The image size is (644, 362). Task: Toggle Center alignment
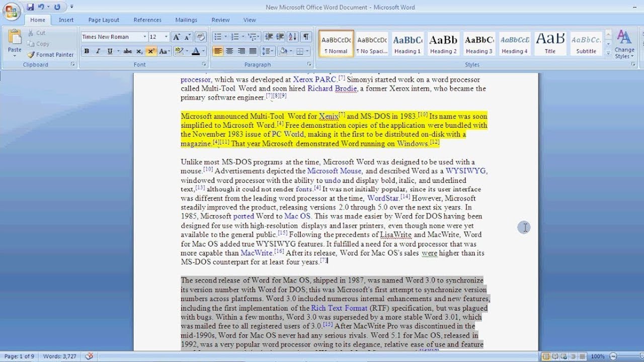tap(229, 51)
